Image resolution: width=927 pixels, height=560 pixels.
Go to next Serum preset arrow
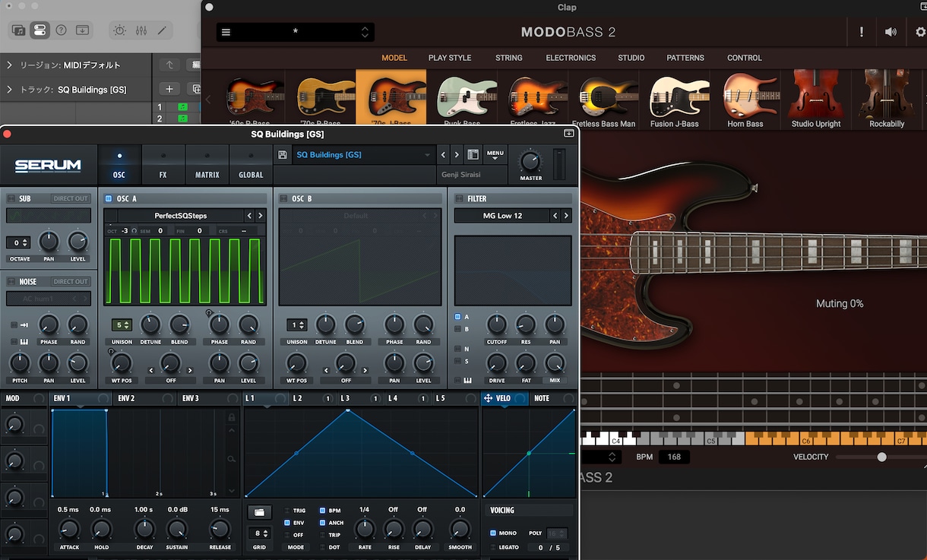[x=457, y=155]
